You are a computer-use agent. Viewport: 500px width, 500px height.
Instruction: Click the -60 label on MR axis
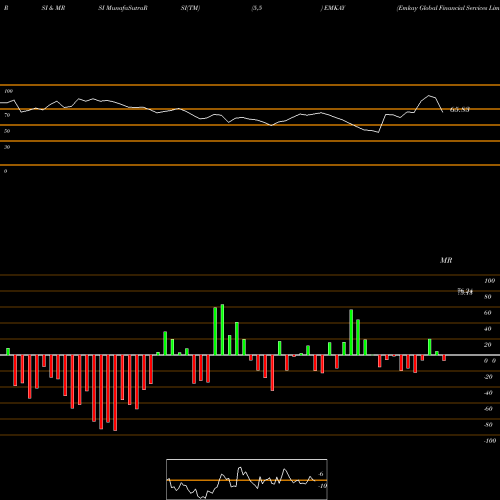point(488,409)
